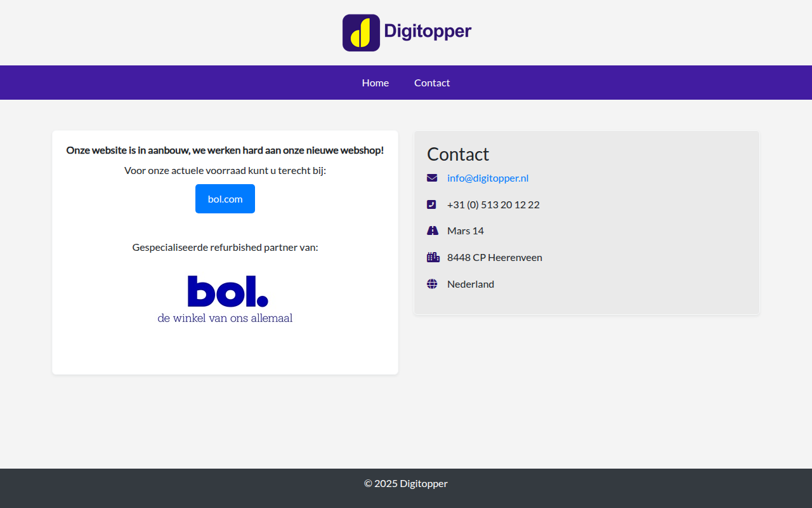The width and height of the screenshot is (812, 508).
Task: Click the phone icon beside the phone number
Action: pos(431,204)
